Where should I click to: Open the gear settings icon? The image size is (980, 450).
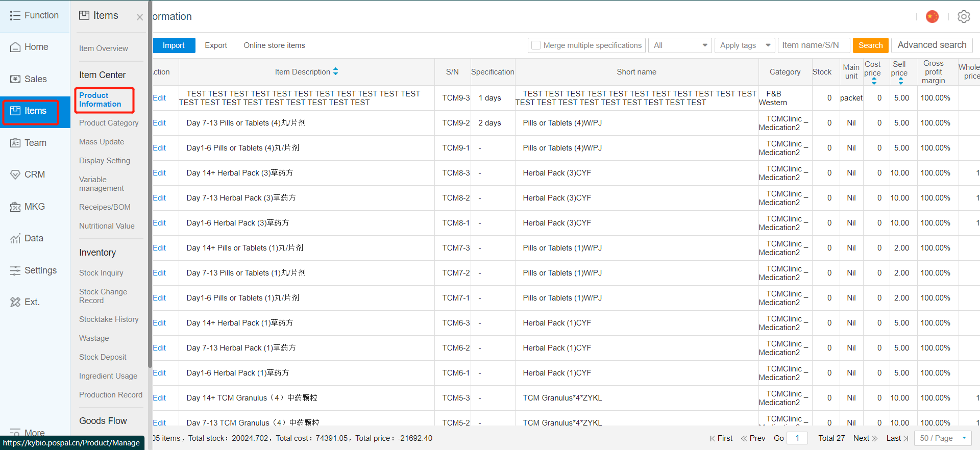pos(964,16)
